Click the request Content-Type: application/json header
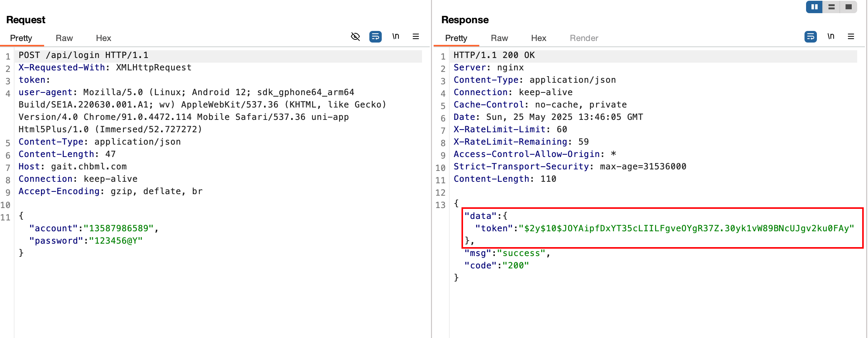 pyautogui.click(x=100, y=142)
